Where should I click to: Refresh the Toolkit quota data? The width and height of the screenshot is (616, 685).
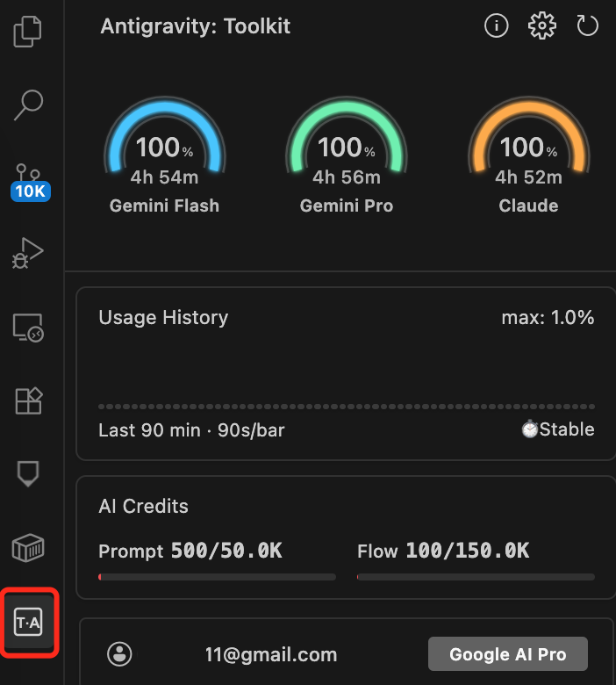tap(587, 26)
